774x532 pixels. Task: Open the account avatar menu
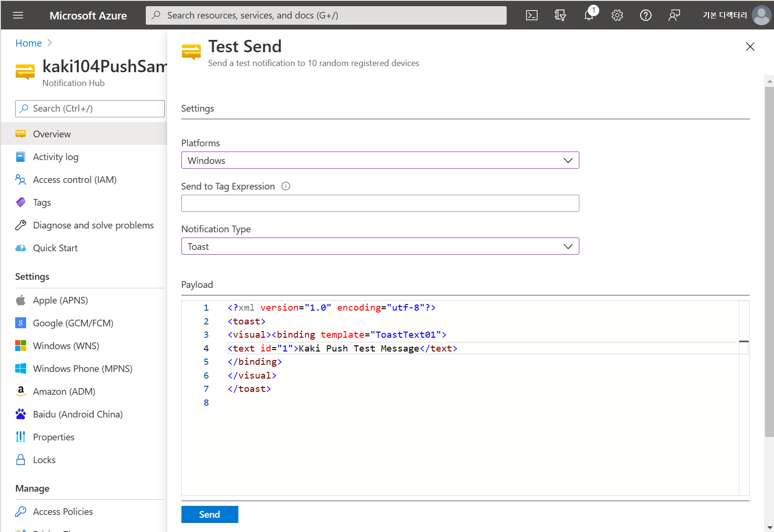(x=761, y=15)
